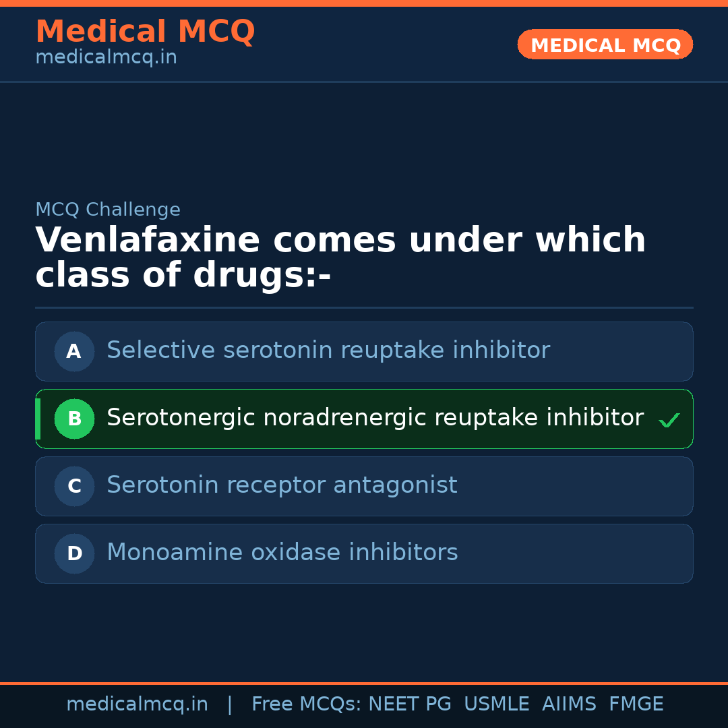
Task: Click the orange 'Medical MCQ' header title
Action: coord(145,32)
